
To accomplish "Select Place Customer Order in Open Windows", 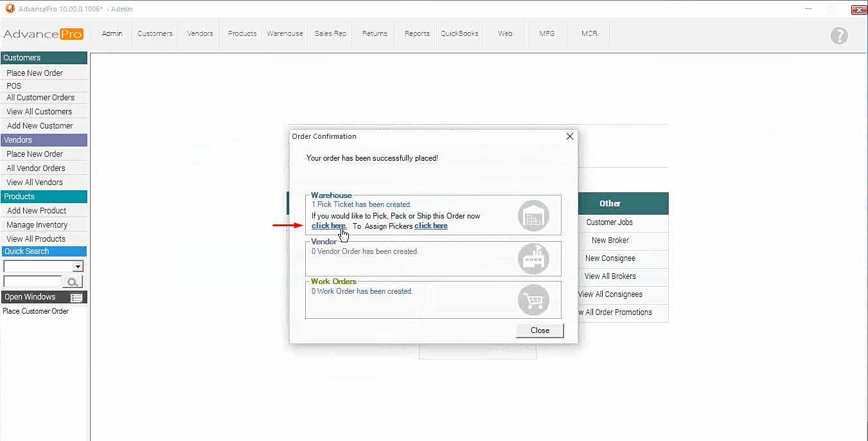I will [x=36, y=311].
